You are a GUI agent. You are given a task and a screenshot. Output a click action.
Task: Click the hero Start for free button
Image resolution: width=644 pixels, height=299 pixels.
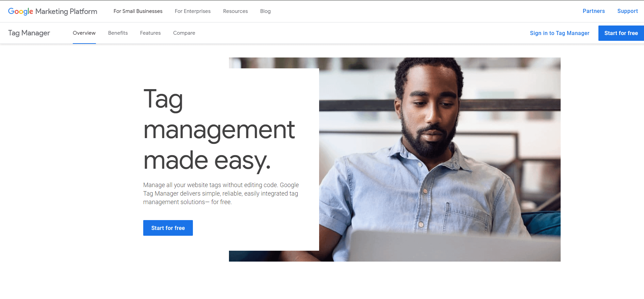click(x=168, y=228)
